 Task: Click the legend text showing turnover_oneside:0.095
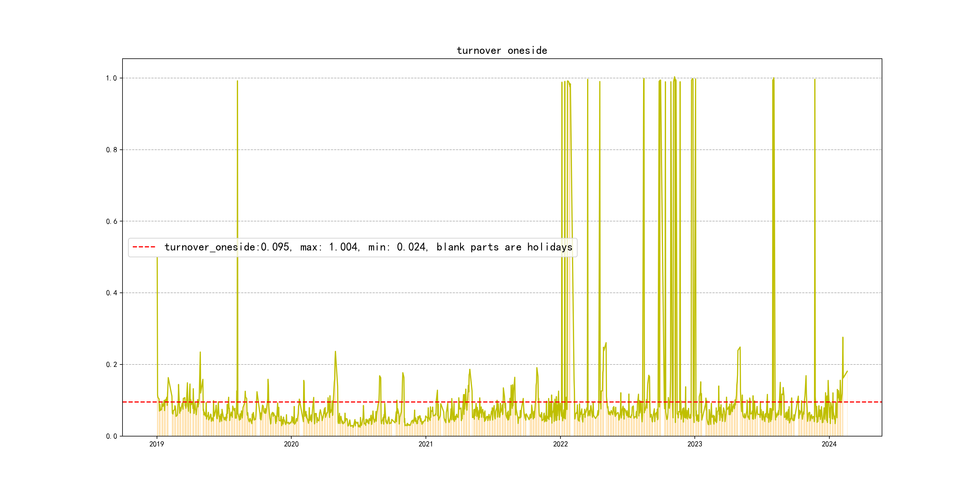point(227,247)
